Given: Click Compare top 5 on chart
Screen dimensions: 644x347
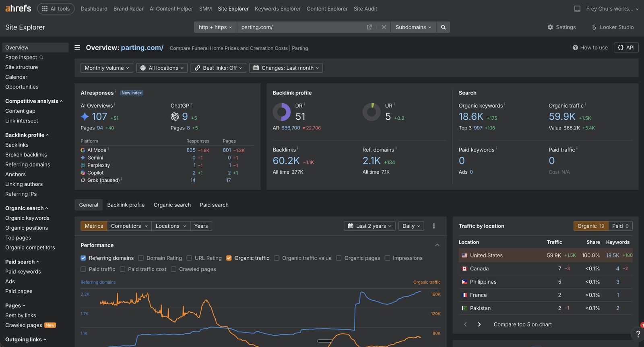Looking at the screenshot, I should 522,324.
